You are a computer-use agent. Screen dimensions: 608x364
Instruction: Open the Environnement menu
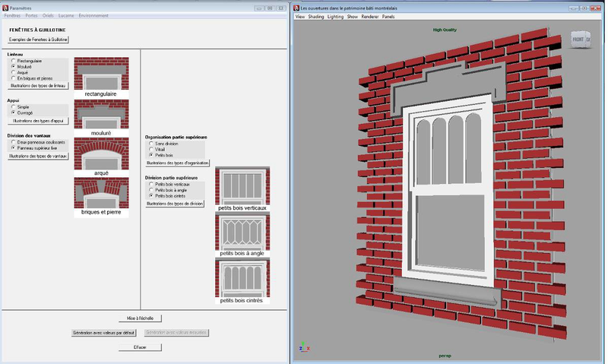click(x=93, y=16)
